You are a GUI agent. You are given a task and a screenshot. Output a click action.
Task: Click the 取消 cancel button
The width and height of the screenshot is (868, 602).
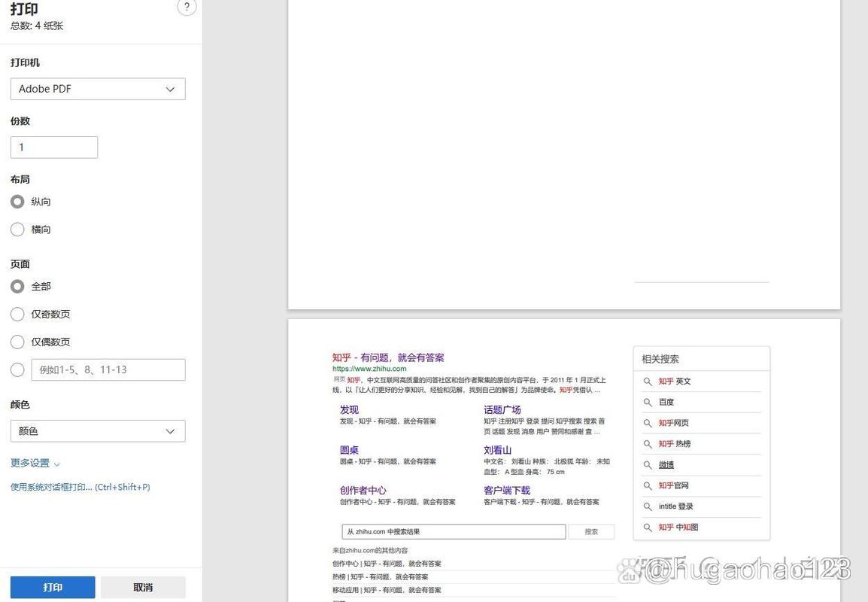[x=143, y=587]
